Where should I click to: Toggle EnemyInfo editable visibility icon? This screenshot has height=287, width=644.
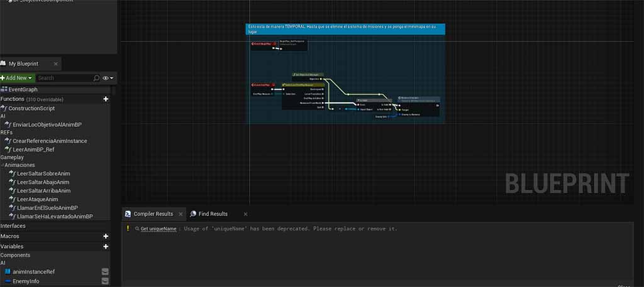105,281
